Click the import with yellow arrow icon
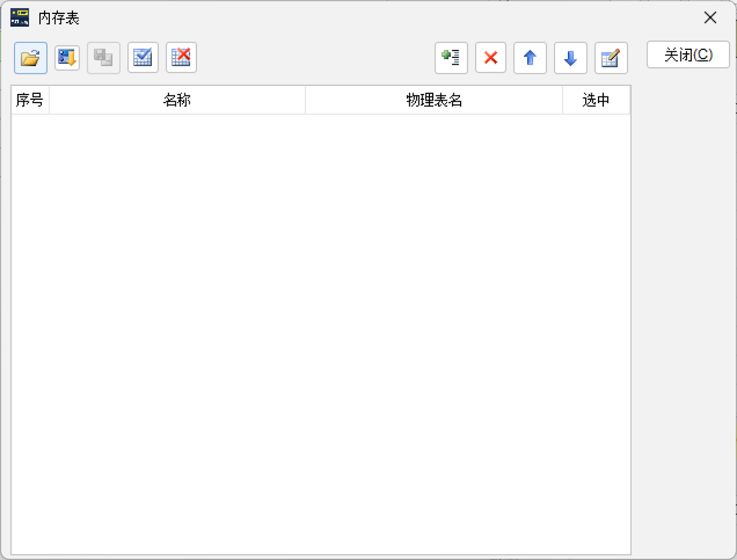 coord(67,58)
